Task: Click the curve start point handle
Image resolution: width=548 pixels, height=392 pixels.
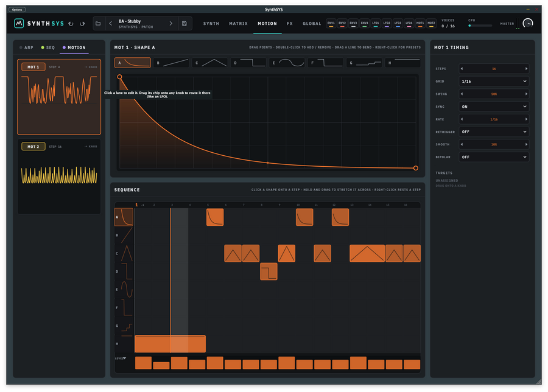Action: (x=119, y=77)
